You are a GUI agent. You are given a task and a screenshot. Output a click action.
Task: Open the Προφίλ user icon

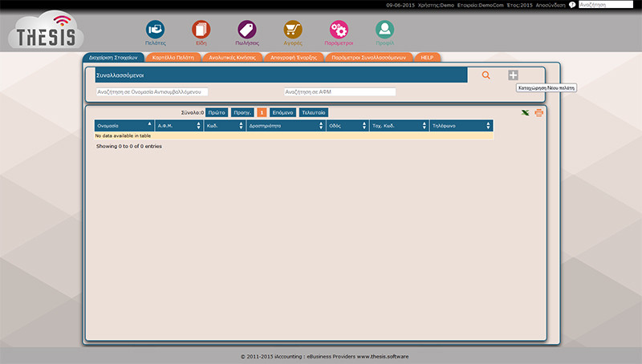pos(385,30)
